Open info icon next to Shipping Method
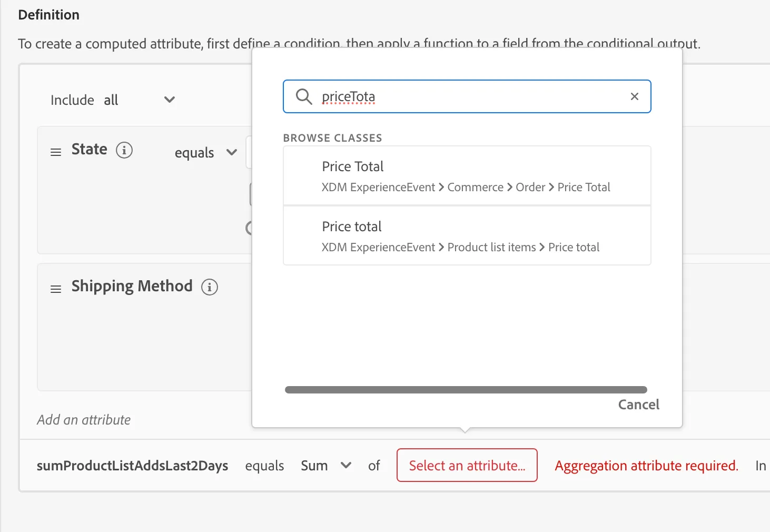770x532 pixels. click(x=210, y=287)
